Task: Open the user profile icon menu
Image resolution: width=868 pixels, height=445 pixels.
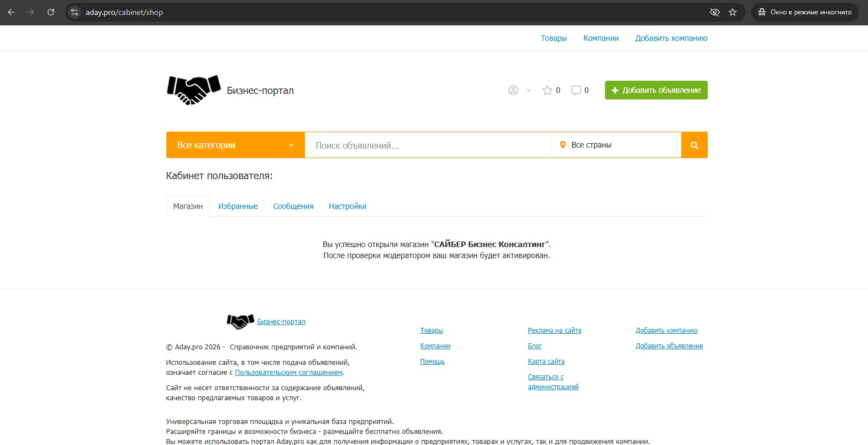Action: pos(513,90)
